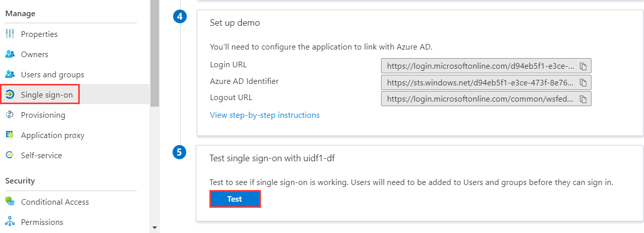Copy the Login URL value
The width and height of the screenshot is (644, 233).
coord(583,66)
